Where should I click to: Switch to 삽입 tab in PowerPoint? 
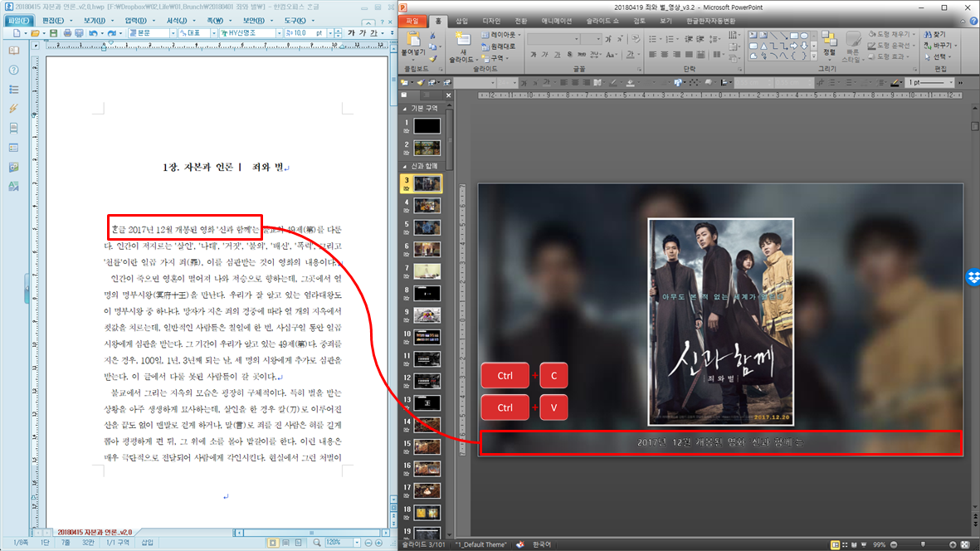[462, 21]
